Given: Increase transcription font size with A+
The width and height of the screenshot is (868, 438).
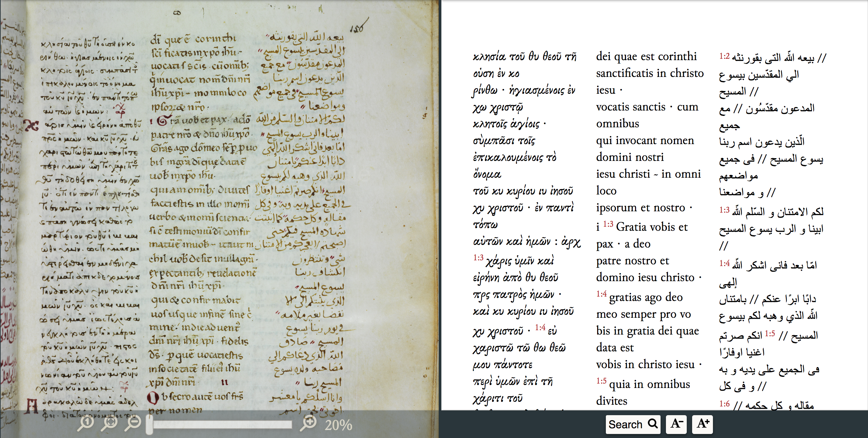Looking at the screenshot, I should coord(703,424).
